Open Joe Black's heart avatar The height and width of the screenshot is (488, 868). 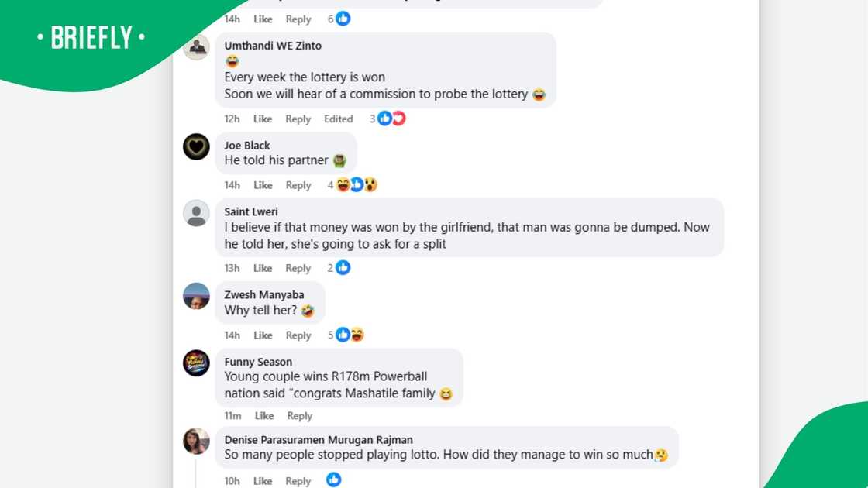(197, 146)
